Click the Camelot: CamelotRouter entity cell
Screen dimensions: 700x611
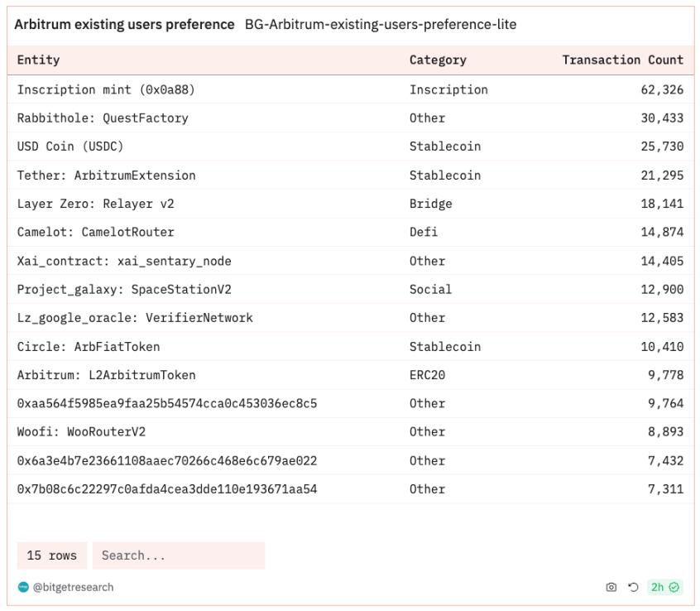coord(95,232)
